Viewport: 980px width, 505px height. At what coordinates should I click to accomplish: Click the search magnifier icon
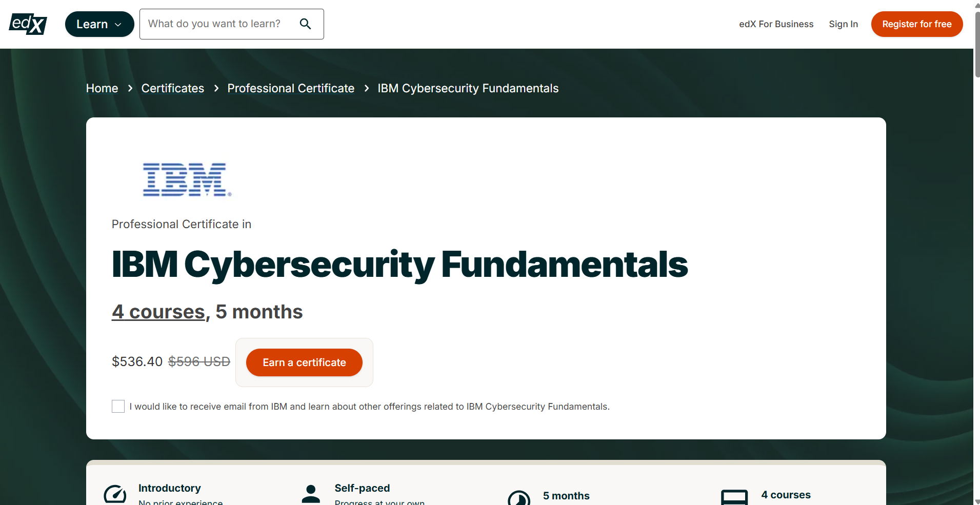point(306,24)
